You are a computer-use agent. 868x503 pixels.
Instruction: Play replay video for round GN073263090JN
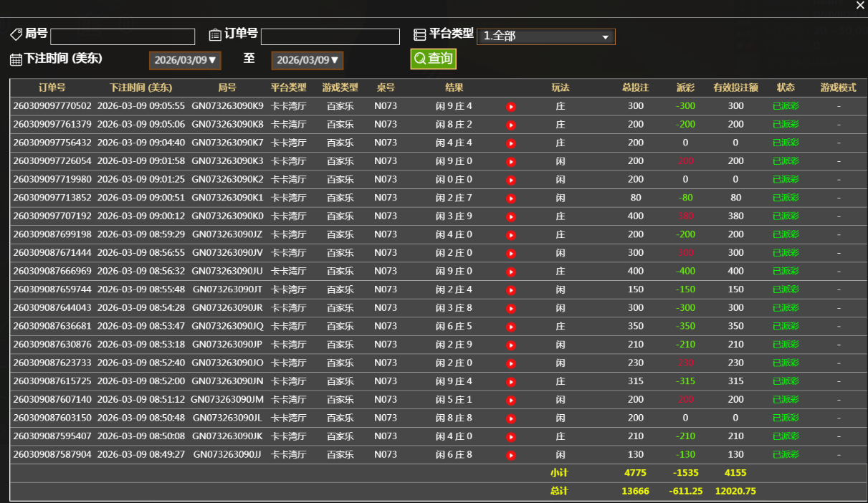click(511, 382)
